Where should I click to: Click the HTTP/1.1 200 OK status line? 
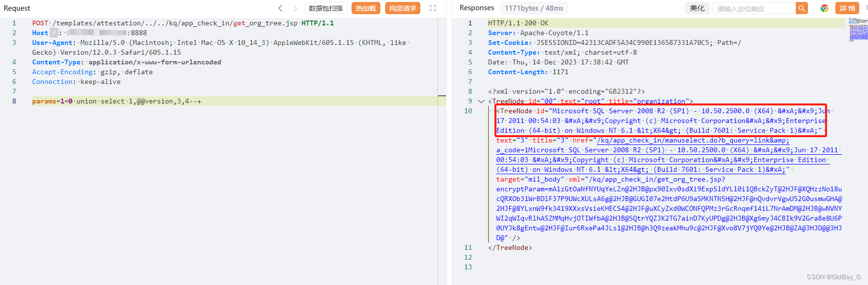(x=518, y=23)
